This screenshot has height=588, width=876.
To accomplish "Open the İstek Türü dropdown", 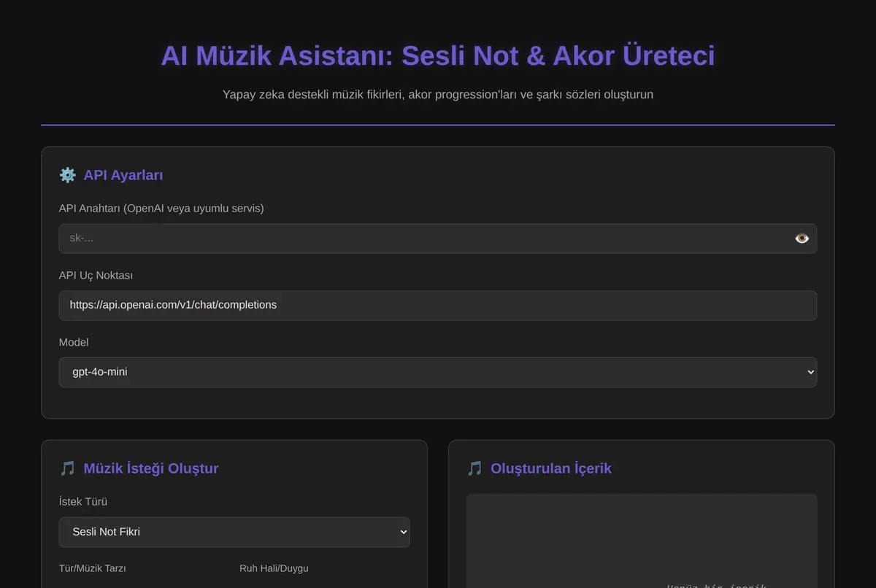I will [234, 533].
